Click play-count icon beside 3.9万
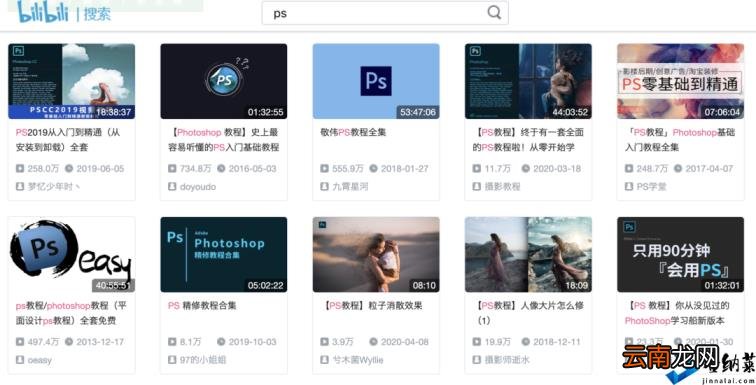 pyautogui.click(x=324, y=342)
